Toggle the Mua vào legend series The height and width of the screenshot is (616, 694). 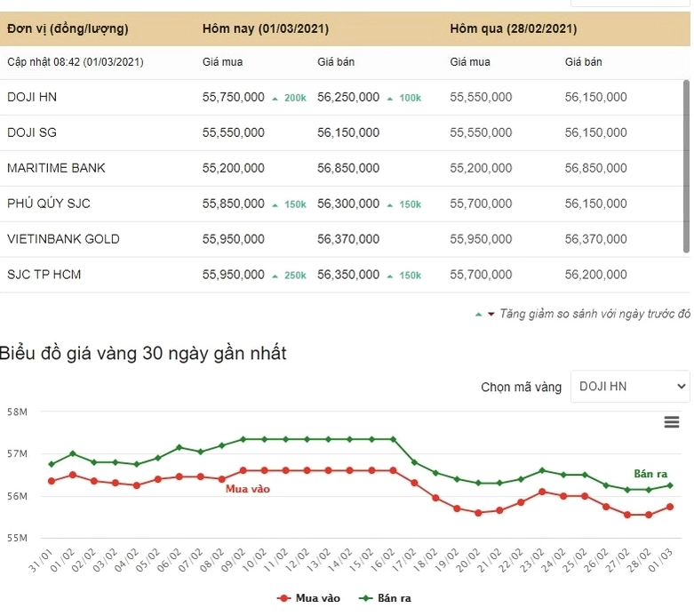(x=308, y=598)
